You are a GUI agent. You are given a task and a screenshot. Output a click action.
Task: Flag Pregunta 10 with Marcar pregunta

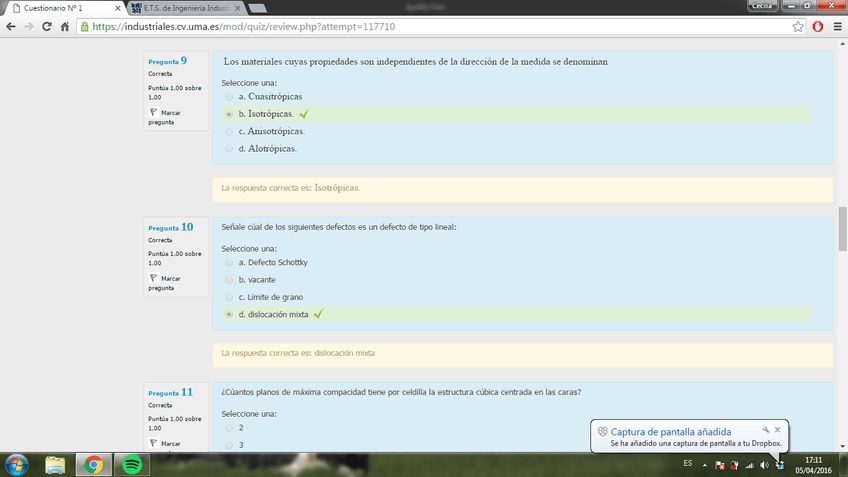coord(165,283)
